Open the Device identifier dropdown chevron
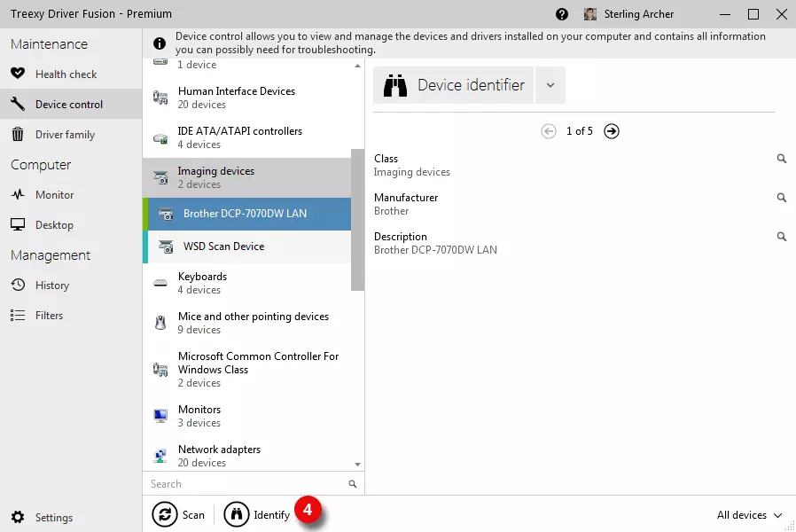The image size is (796, 532). (550, 85)
